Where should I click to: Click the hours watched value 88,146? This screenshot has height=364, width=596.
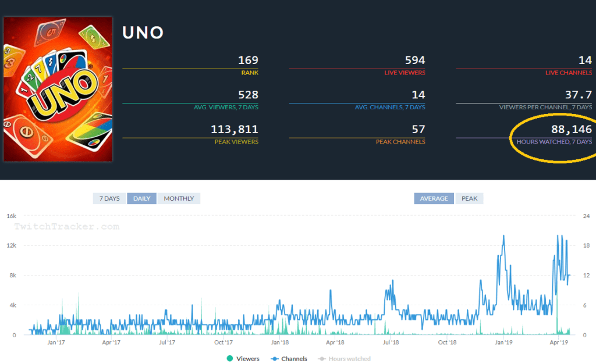(572, 129)
